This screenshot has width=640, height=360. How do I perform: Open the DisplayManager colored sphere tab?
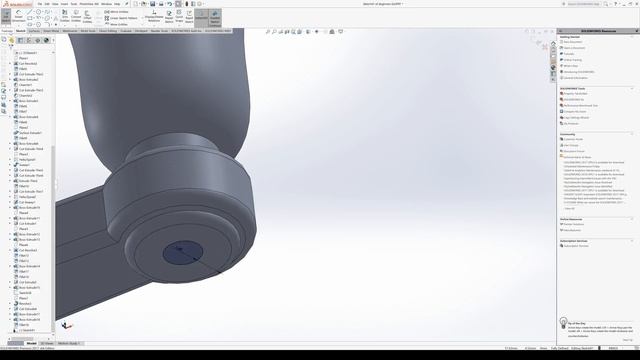(46, 40)
